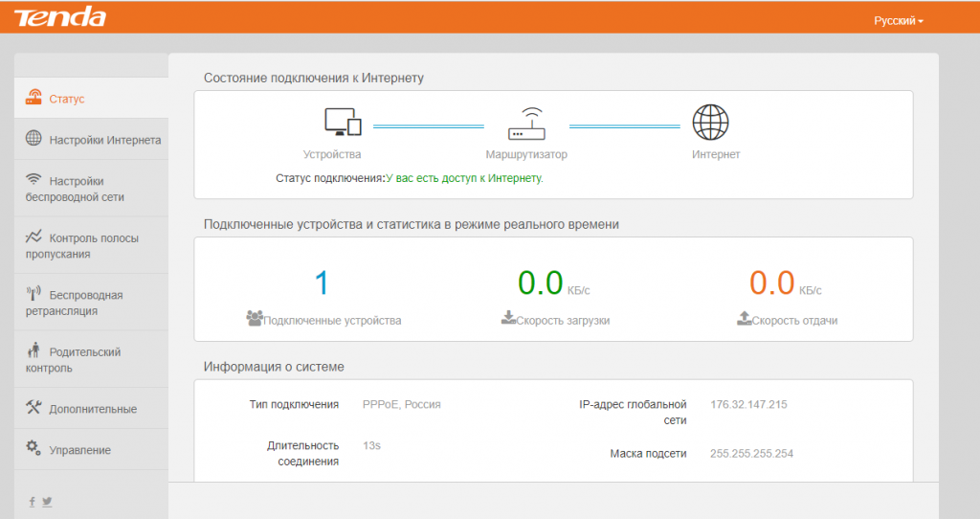Image resolution: width=980 pixels, height=519 pixels.
Task: Open the Подключенные устройства count link
Action: tap(322, 282)
